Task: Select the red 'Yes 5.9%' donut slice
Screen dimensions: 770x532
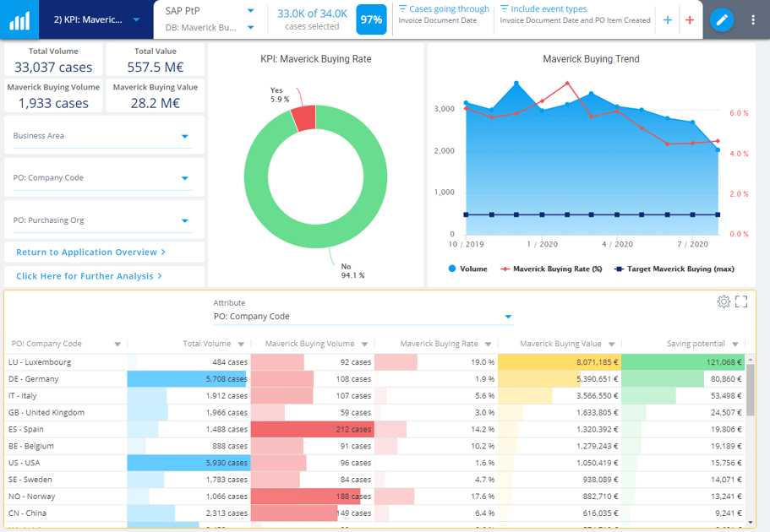Action: (x=304, y=117)
